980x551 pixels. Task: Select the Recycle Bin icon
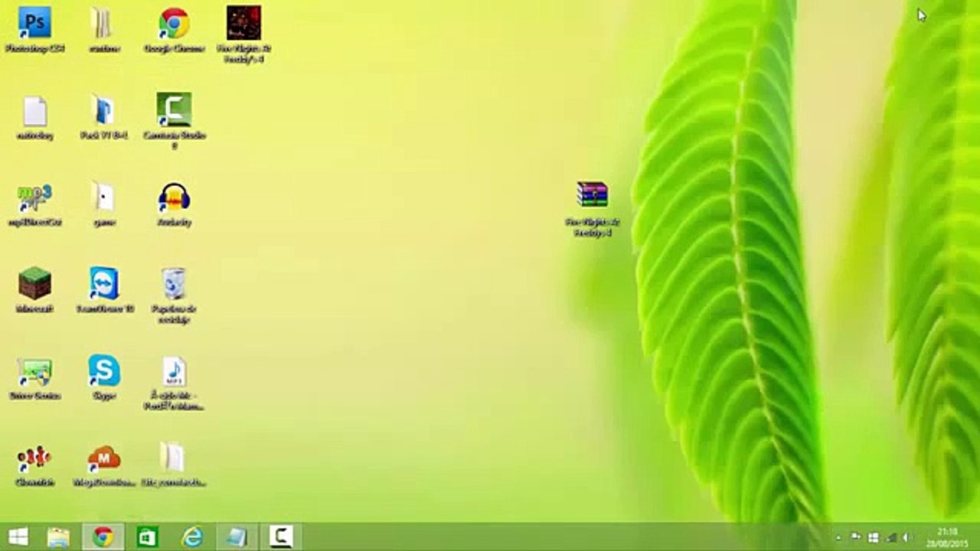174,284
